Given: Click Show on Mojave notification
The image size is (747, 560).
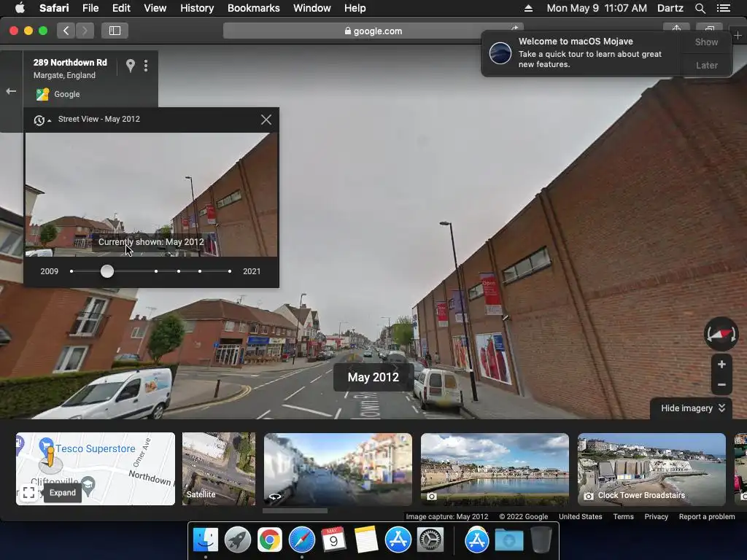Looking at the screenshot, I should (x=706, y=42).
